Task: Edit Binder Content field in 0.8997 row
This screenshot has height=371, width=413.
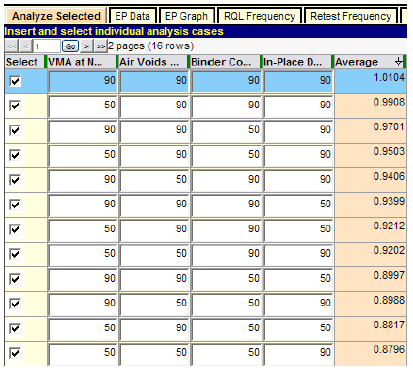Action: 227,279
